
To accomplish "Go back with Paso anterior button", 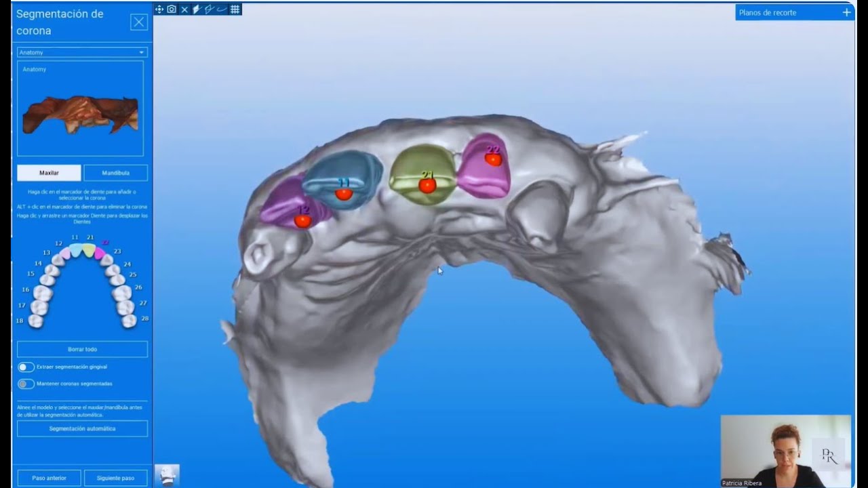I will tap(49, 478).
